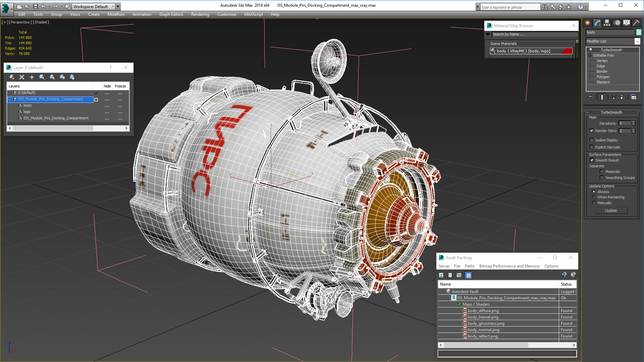Click the Update button

coord(611,210)
